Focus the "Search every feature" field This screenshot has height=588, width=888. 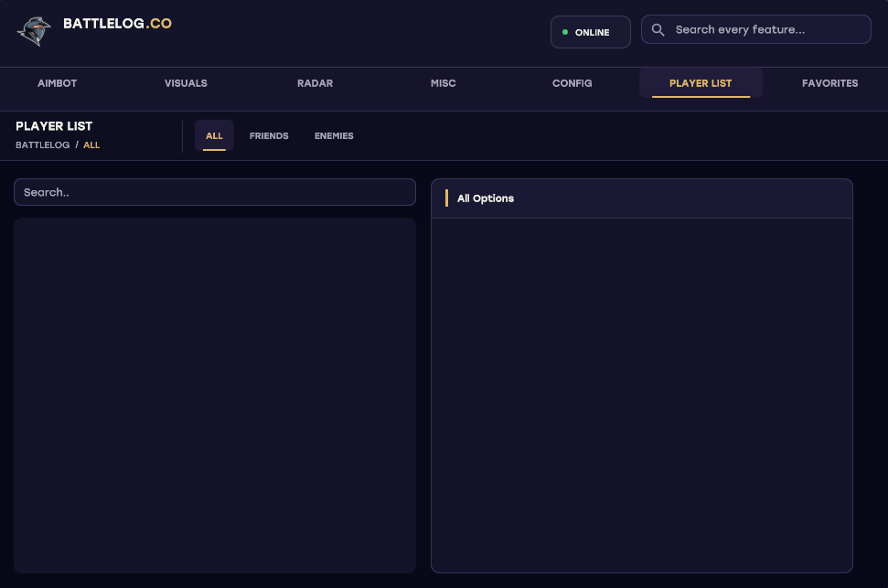pyautogui.click(x=755, y=29)
